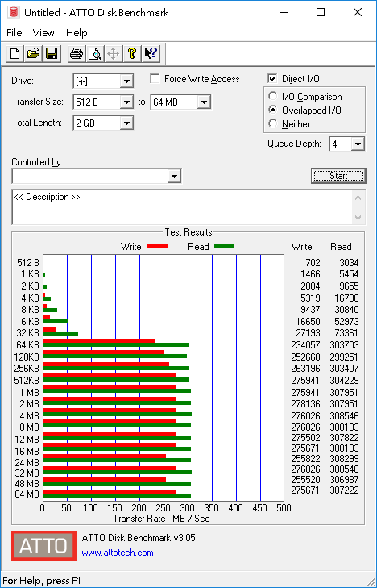
Task: Click the ATTO logo image
Action: [x=43, y=545]
